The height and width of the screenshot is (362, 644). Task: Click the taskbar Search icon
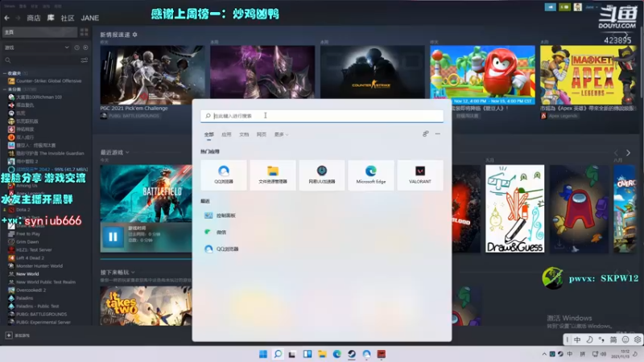pos(278,354)
